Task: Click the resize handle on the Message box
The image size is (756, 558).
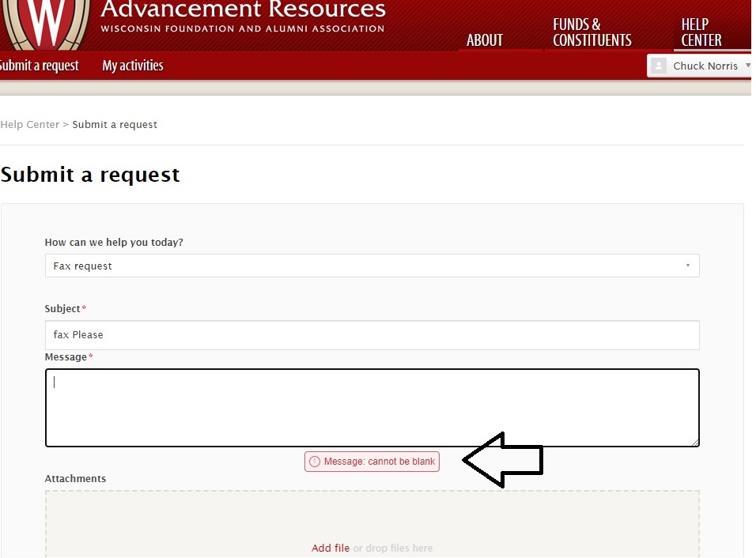Action: (x=694, y=443)
